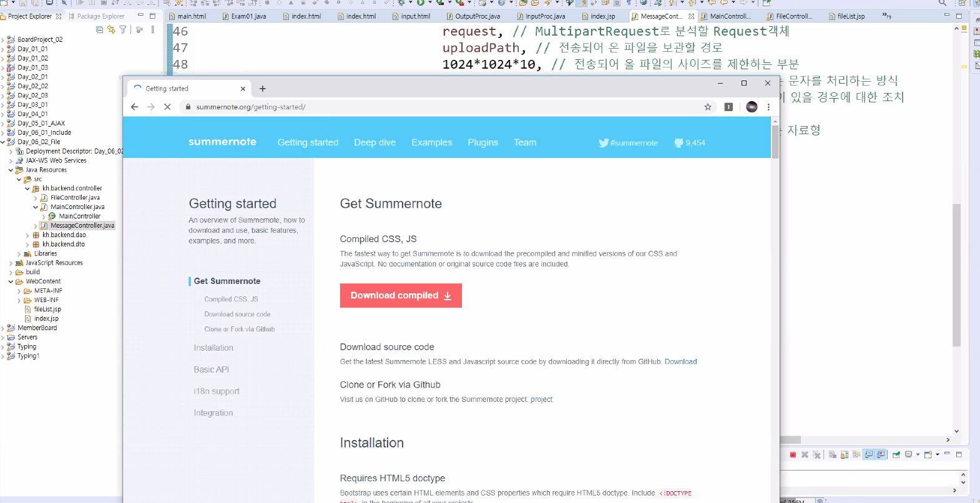
Task: Switch to the Exam01.java editor tab
Action: click(244, 16)
